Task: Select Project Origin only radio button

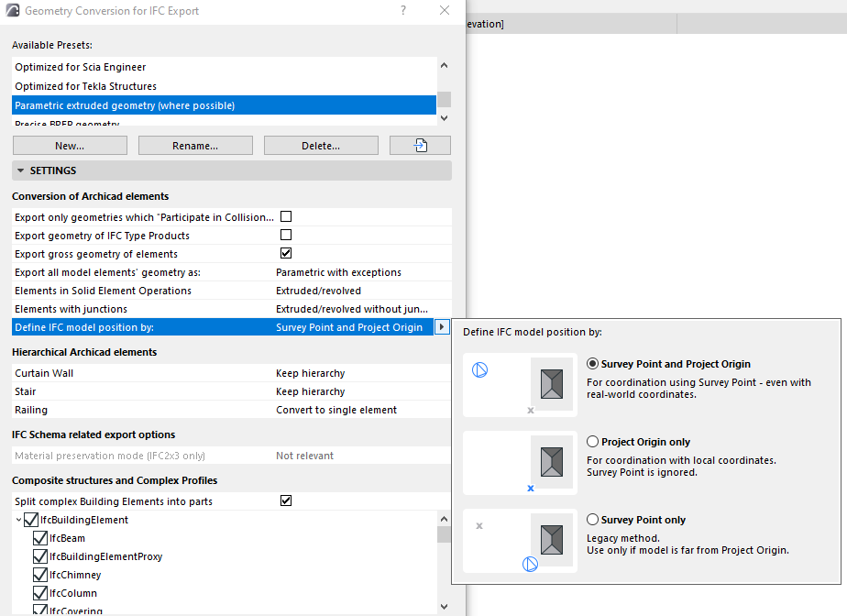Action: click(592, 442)
